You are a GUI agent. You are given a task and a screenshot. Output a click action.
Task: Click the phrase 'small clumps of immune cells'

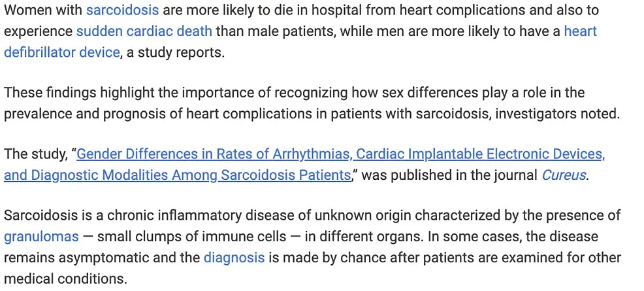coord(191,237)
